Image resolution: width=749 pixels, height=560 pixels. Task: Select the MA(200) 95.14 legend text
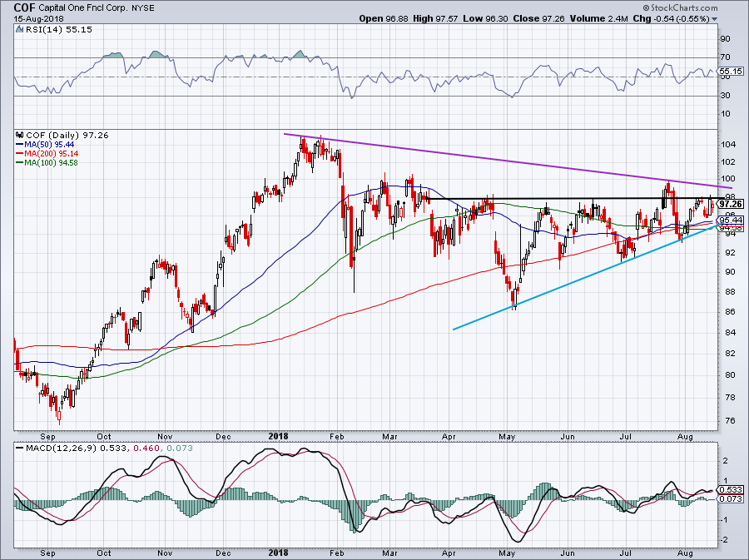tap(52, 154)
